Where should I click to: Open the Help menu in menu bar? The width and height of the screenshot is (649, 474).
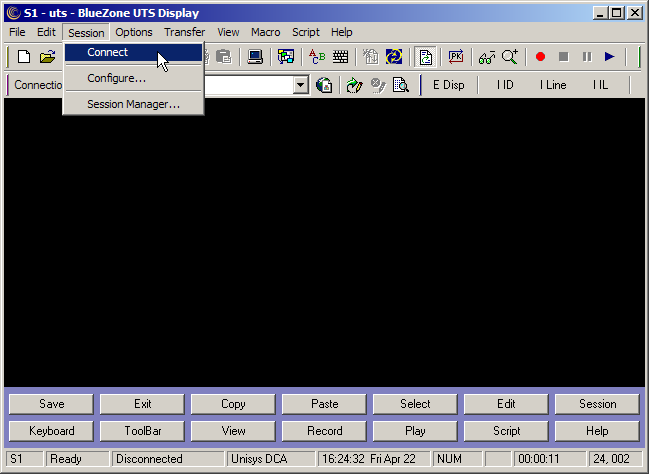coord(342,32)
